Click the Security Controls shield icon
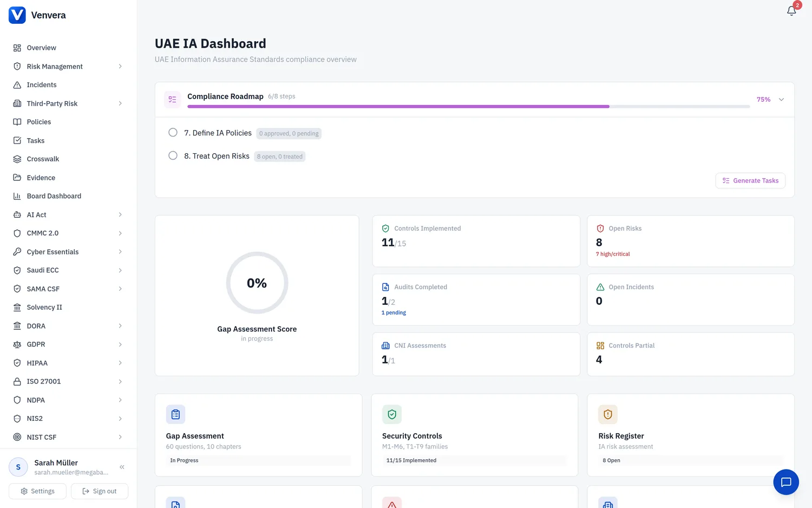812x508 pixels. click(x=392, y=414)
